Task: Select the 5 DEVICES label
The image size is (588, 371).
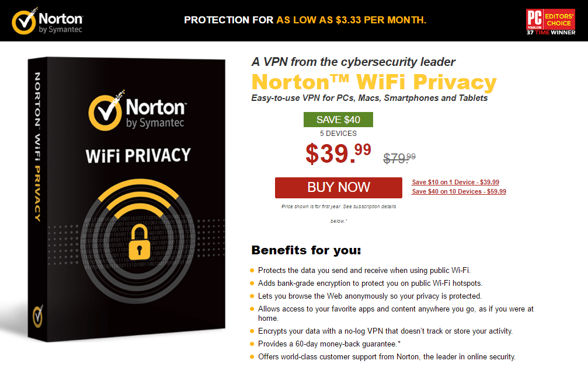Action: [338, 133]
